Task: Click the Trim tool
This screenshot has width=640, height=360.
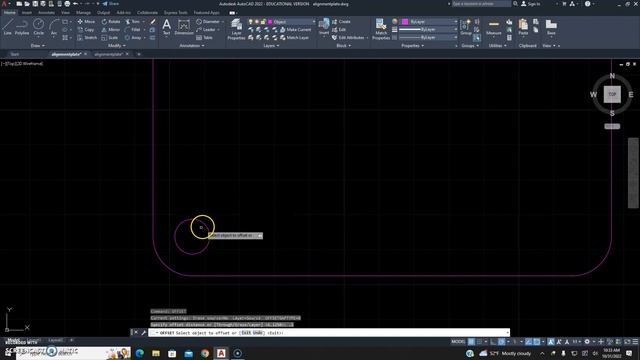Action: 132,22
